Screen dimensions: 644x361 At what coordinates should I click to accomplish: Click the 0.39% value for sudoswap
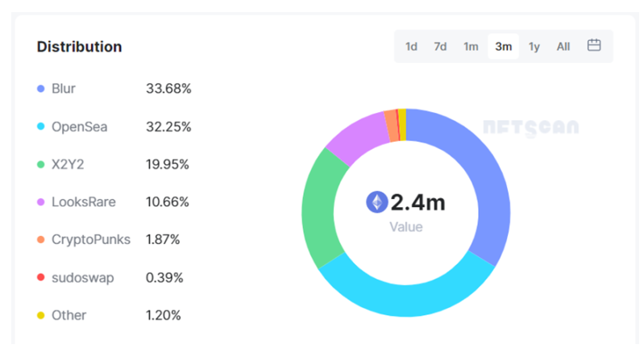coord(164,278)
